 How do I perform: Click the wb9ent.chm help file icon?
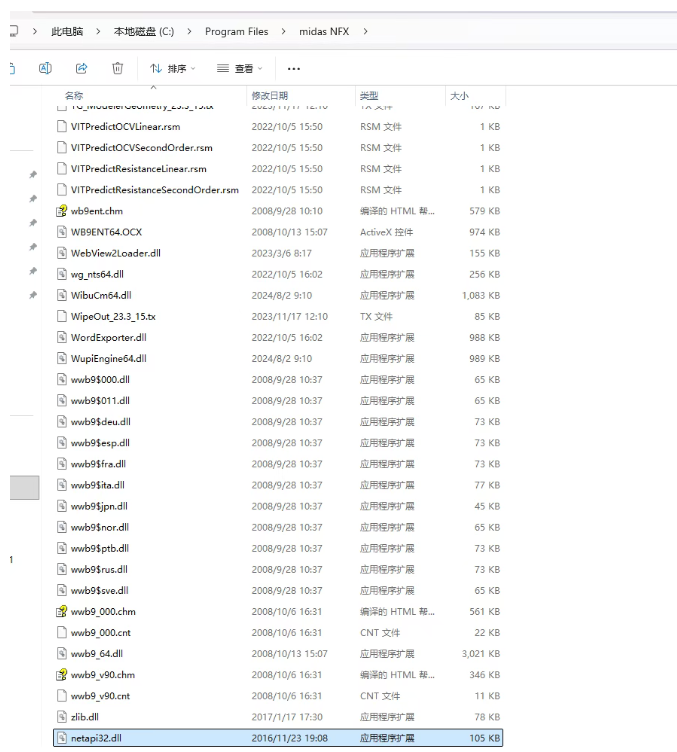click(x=62, y=211)
